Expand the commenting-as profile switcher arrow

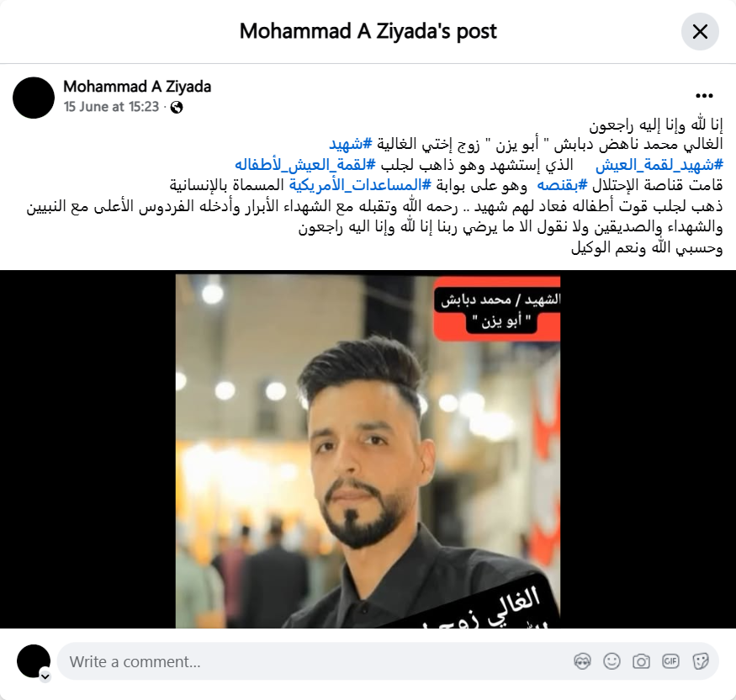tap(45, 676)
